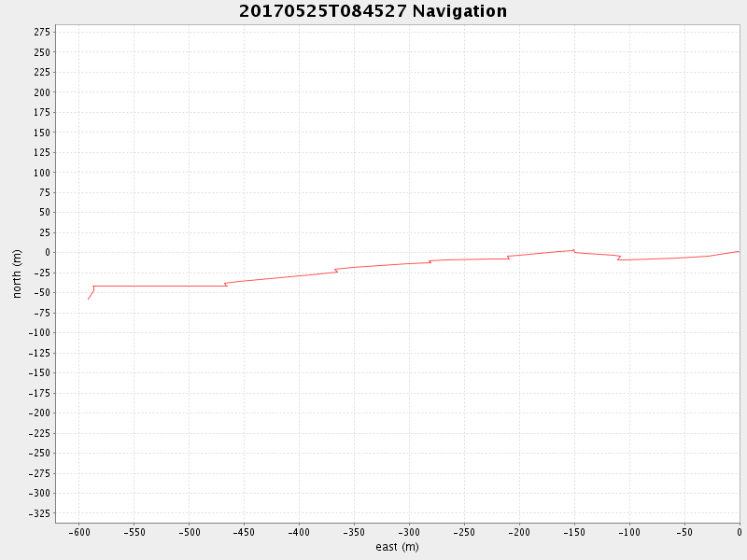747x560 pixels.
Task: Click the track step near east -365
Action: click(336, 270)
